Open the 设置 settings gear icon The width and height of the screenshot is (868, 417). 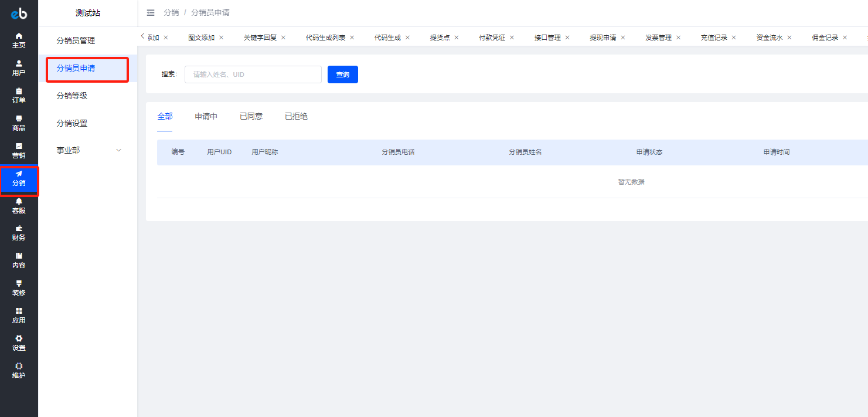(19, 338)
